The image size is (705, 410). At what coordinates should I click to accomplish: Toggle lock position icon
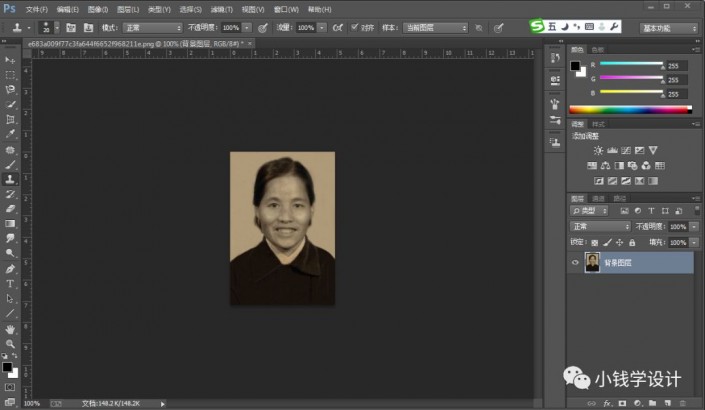pos(620,243)
